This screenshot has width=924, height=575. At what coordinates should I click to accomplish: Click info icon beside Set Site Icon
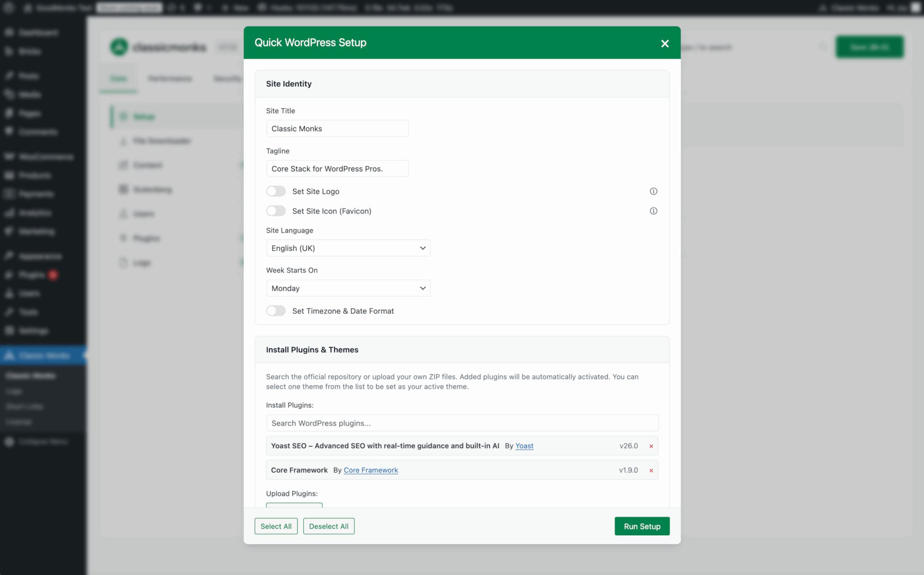[653, 211]
